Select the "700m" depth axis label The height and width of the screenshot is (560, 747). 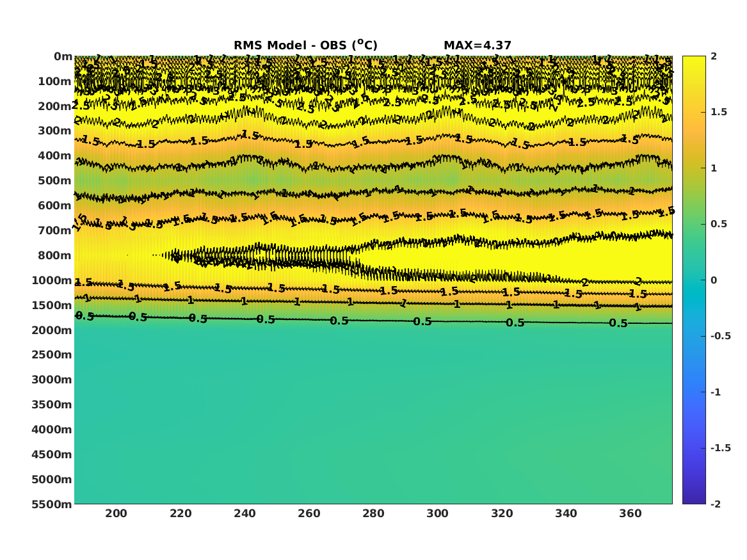(x=55, y=230)
